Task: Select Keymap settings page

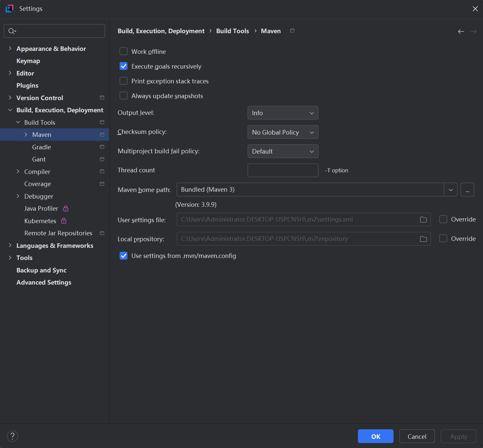Action: 28,61
